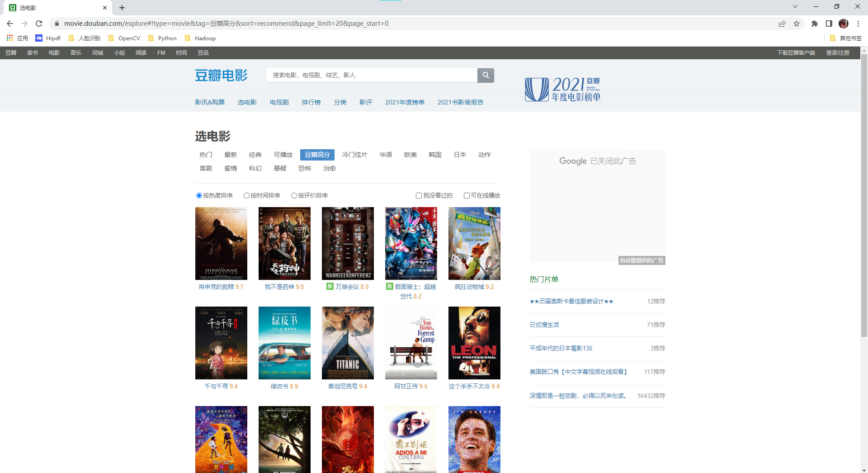Open the 人脸识别 bookmark folder

point(85,38)
